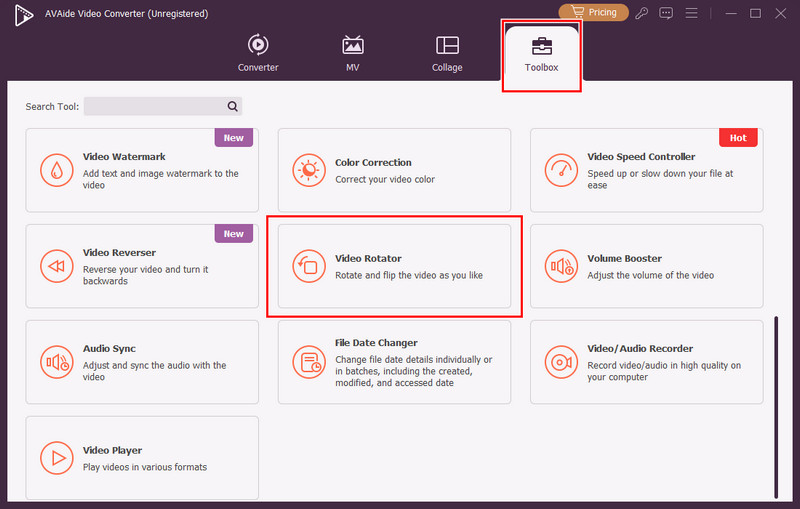Open the Volume Booster tool
800x509 pixels.
point(646,266)
